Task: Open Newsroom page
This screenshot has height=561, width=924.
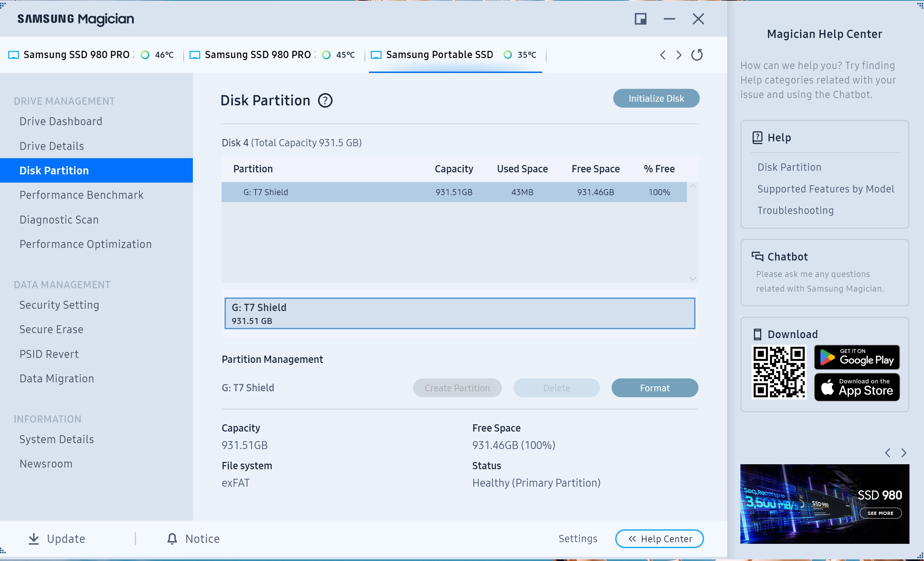Action: coord(46,464)
